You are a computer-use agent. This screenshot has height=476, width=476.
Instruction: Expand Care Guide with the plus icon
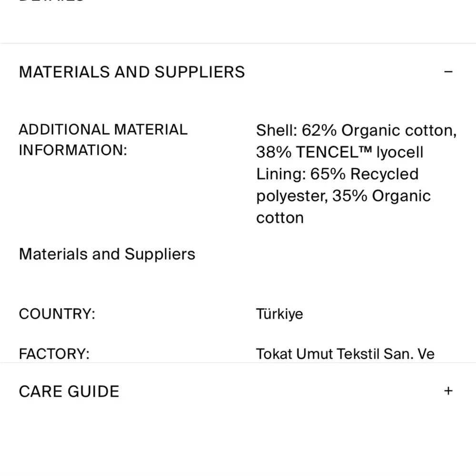[448, 391]
